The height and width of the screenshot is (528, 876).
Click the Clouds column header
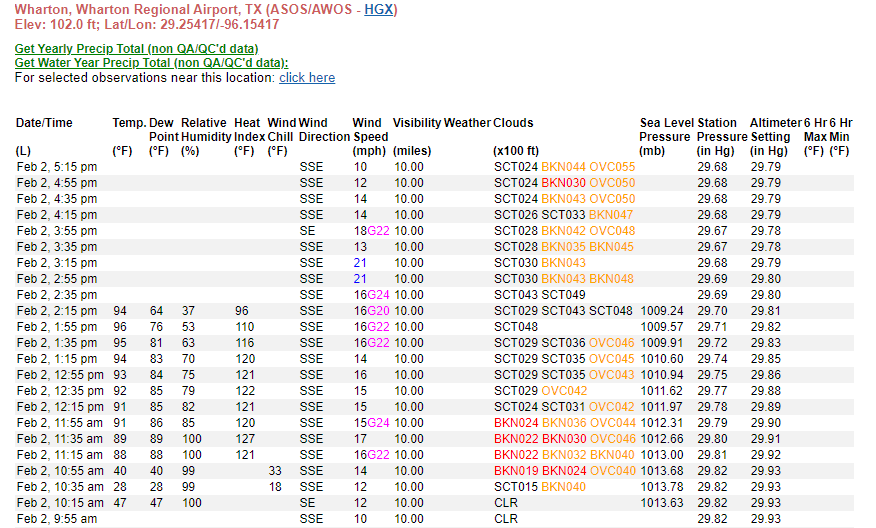point(513,123)
